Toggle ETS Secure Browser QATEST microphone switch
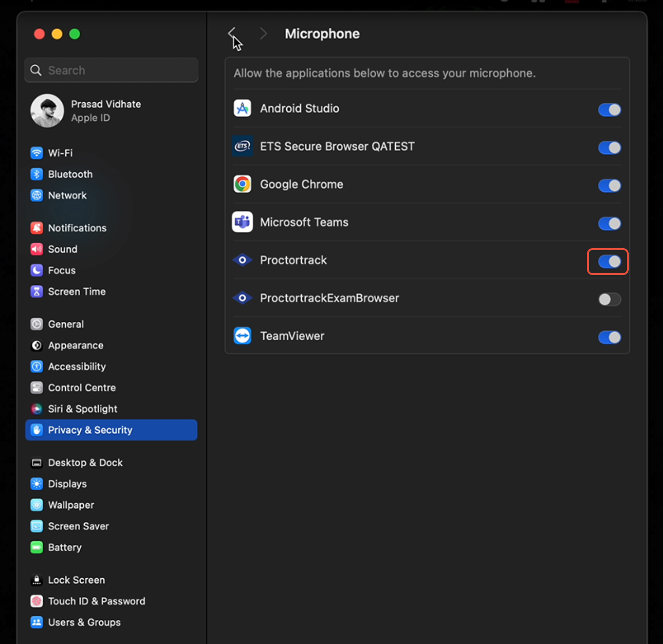663x644 pixels. pos(609,148)
